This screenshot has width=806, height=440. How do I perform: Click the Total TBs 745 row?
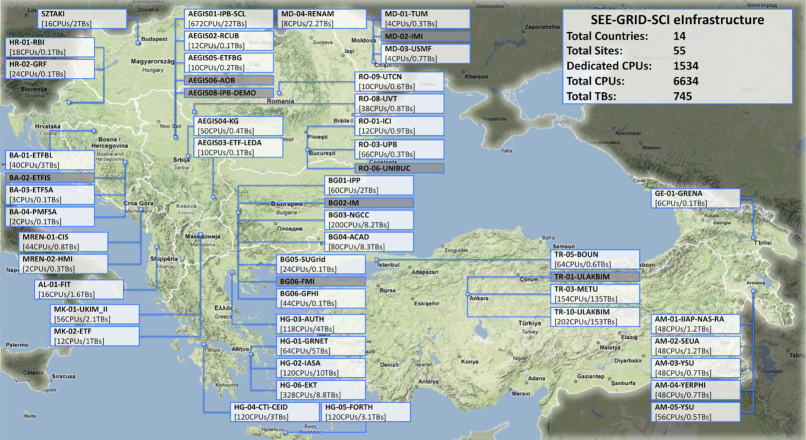(x=630, y=96)
